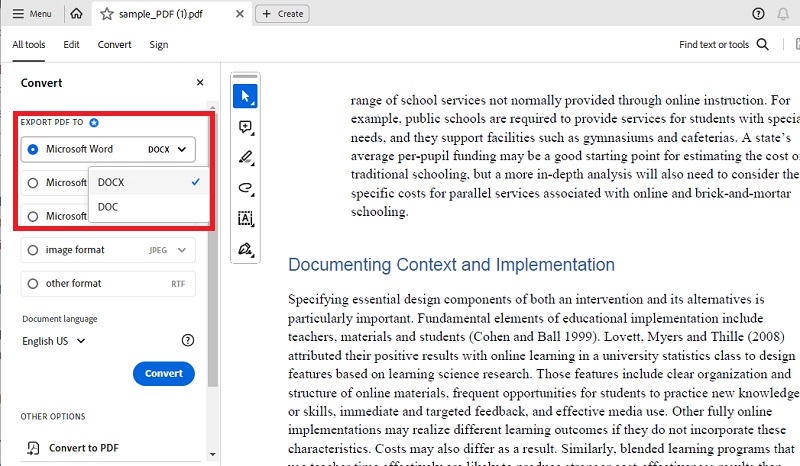Select the third Microsoft radio option
Screen dimensions: 800x466
coord(33,216)
